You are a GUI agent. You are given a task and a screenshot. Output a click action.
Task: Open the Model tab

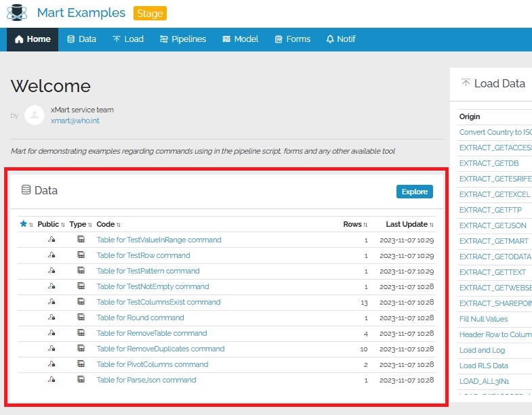pyautogui.click(x=240, y=39)
